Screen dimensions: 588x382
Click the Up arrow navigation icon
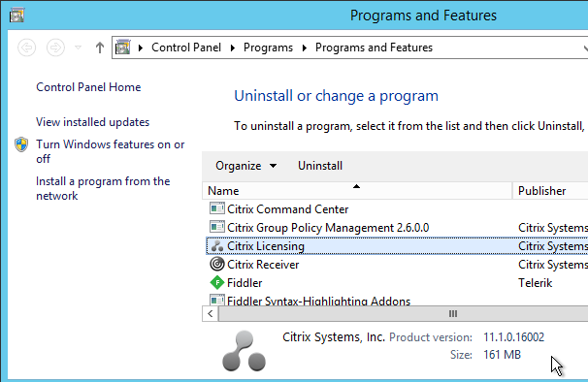(x=99, y=48)
